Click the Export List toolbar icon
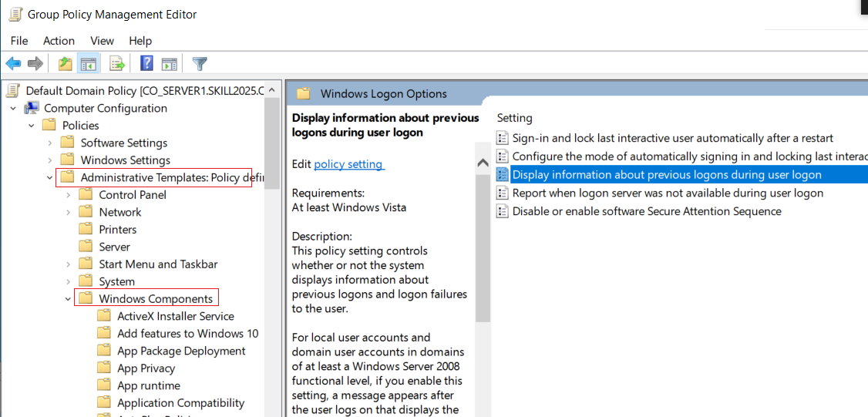Viewport: 868px width, 417px height. [117, 64]
